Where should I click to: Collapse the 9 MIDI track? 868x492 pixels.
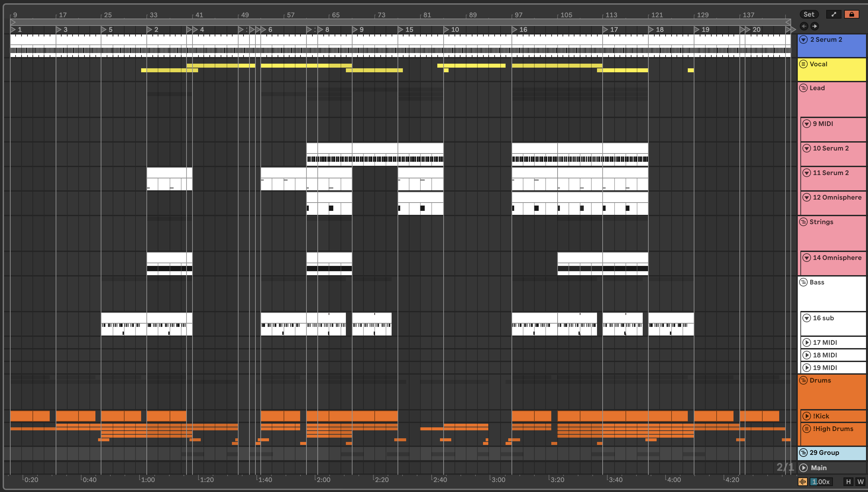807,124
